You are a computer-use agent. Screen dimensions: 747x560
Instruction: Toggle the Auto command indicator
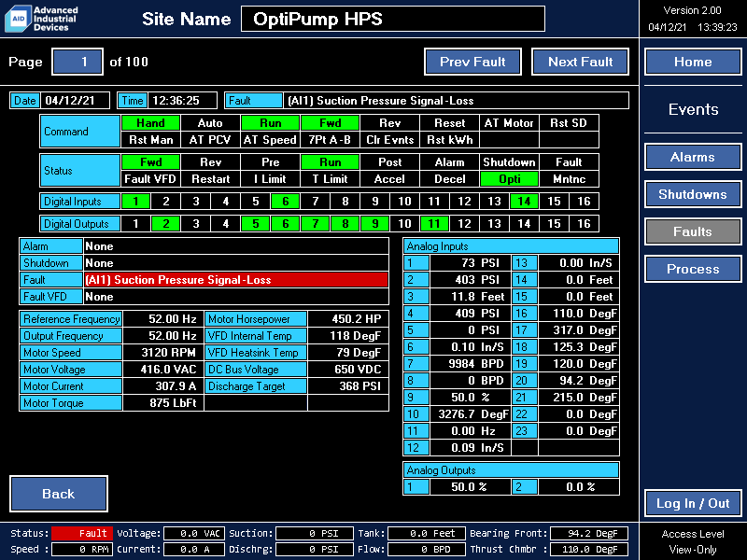tap(211, 123)
